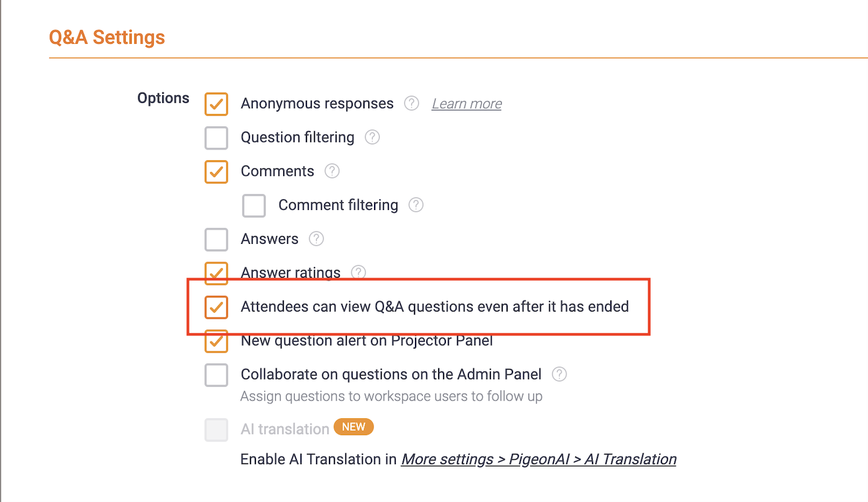Viewport: 868px width, 502px height.
Task: Open More settings > PigeonAI > AI Translation link
Action: coord(538,459)
